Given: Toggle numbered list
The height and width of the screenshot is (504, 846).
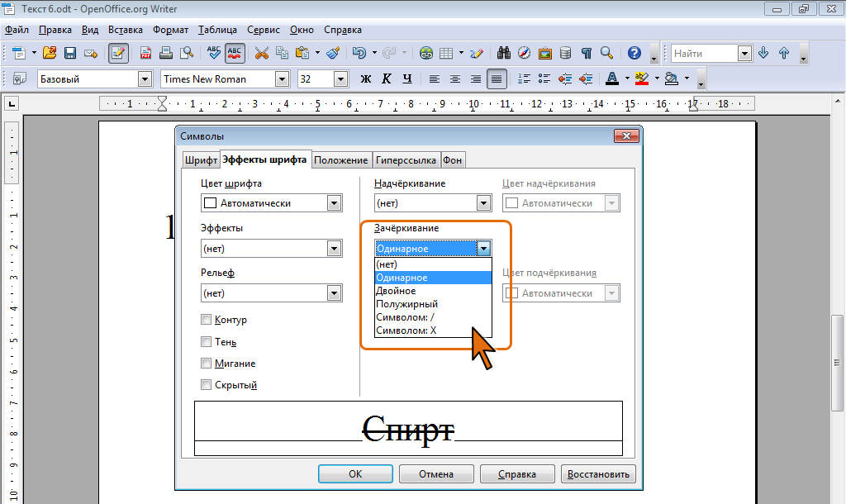Looking at the screenshot, I should 524,78.
